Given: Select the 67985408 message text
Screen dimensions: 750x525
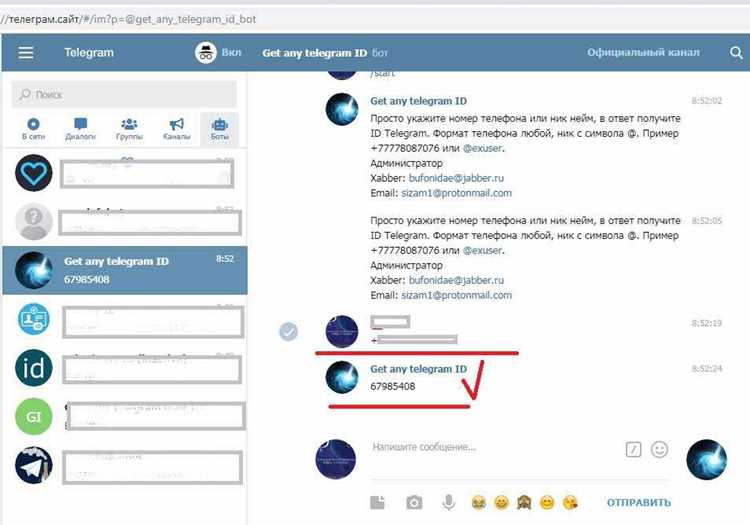Looking at the screenshot, I should pos(393,386).
